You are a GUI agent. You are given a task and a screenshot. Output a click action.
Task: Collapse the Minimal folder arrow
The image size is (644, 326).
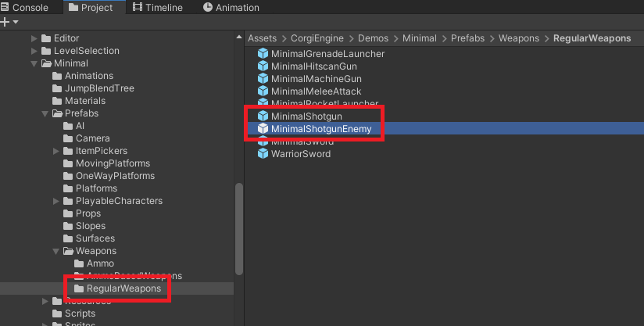[x=34, y=63]
